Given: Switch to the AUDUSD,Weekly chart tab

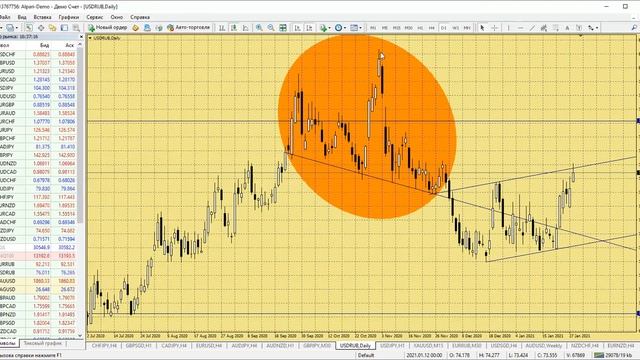Looking at the screenshot, I should 543,346.
